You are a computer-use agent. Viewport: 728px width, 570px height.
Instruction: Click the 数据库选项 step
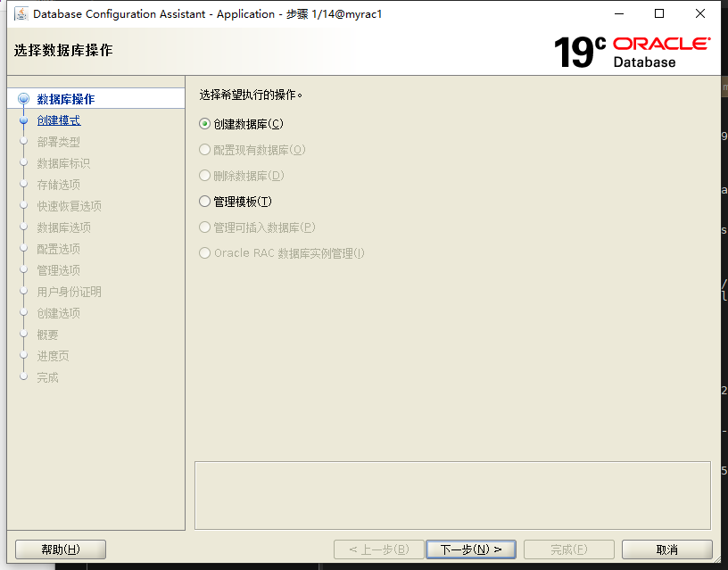click(x=64, y=227)
